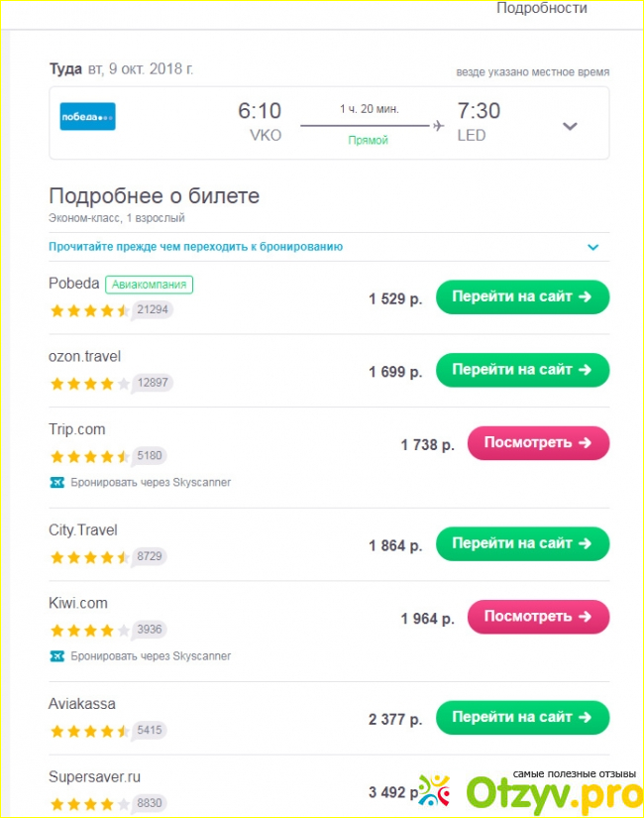Click the Otzyv.pro logo icon
Image resolution: width=644 pixels, height=818 pixels.
[433, 790]
